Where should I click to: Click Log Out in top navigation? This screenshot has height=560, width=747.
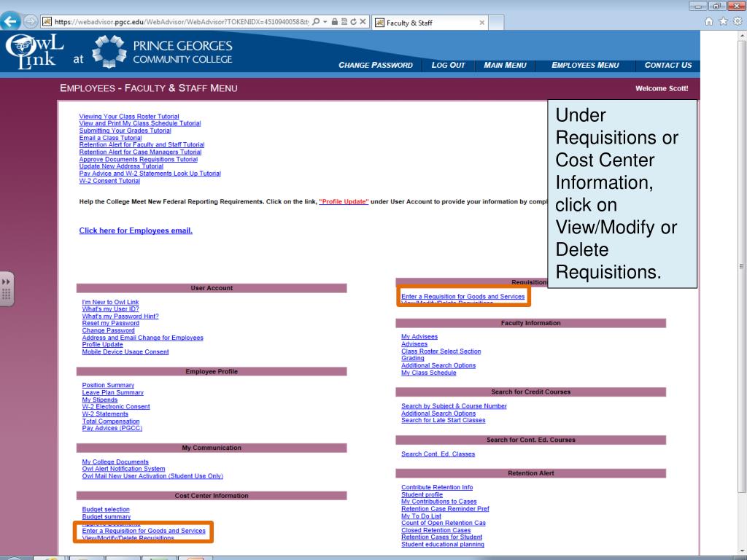[448, 65]
